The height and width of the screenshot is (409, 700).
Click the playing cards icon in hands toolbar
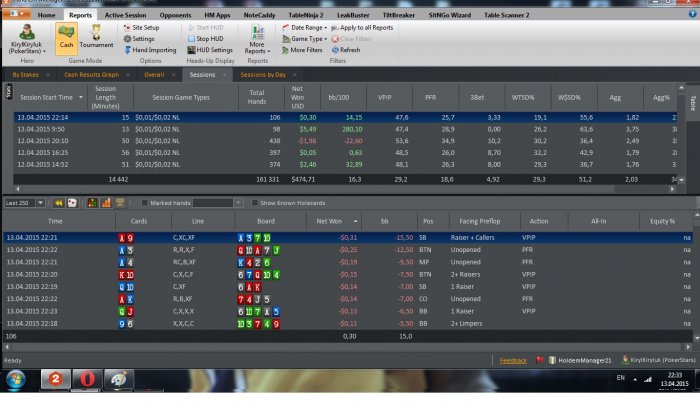point(72,203)
